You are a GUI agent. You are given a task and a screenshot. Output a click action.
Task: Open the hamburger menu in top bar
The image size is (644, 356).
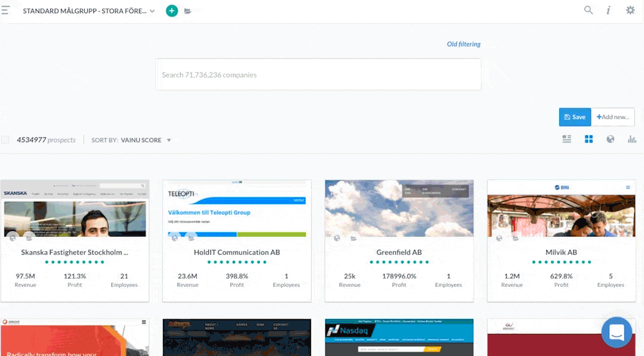5,10
